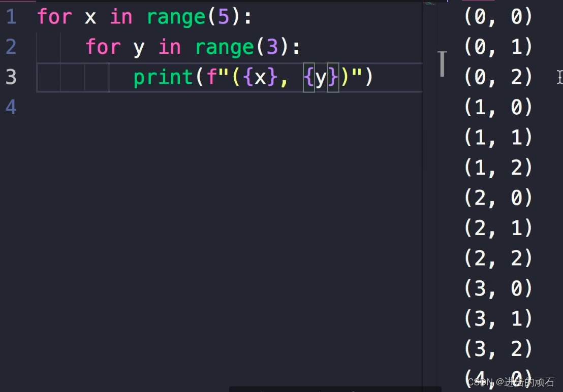Click the variable y on line 2
The height and width of the screenshot is (392, 563).
138,47
